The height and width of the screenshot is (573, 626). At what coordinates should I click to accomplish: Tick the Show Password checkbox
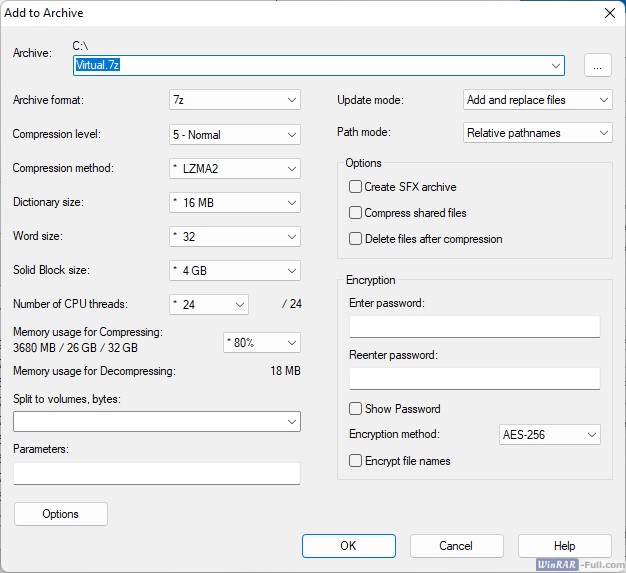click(x=355, y=409)
